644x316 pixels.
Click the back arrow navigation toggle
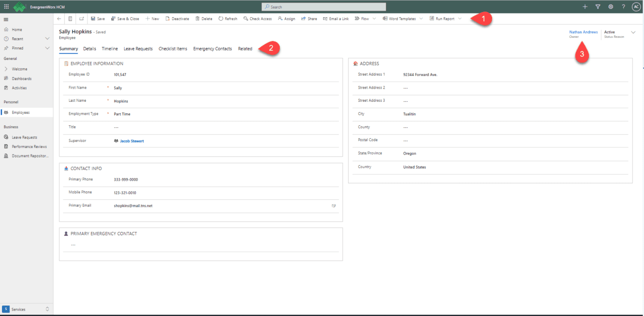pos(59,19)
